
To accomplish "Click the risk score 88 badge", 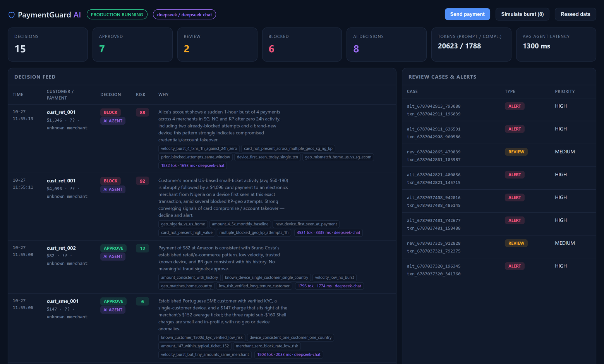I will pos(142,113).
